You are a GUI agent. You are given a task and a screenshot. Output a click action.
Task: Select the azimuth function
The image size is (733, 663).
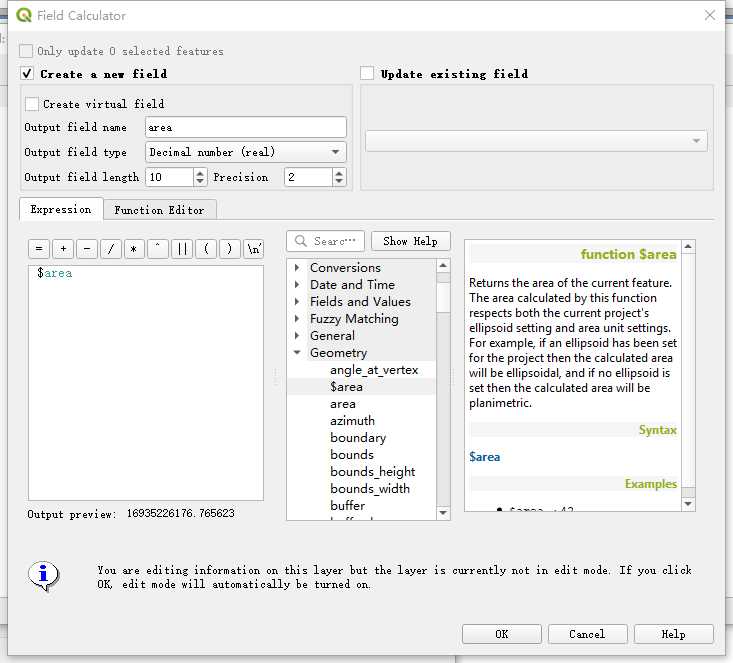[352, 421]
